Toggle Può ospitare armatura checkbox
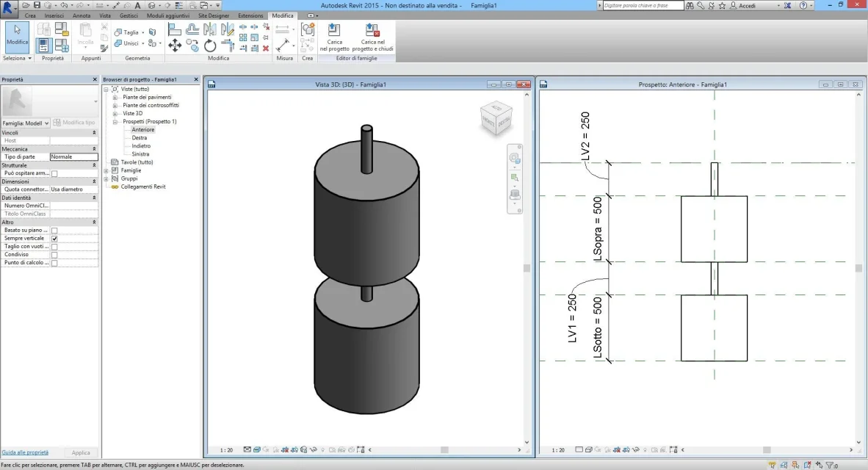Screen dimensions: 868x470 (x=54, y=173)
